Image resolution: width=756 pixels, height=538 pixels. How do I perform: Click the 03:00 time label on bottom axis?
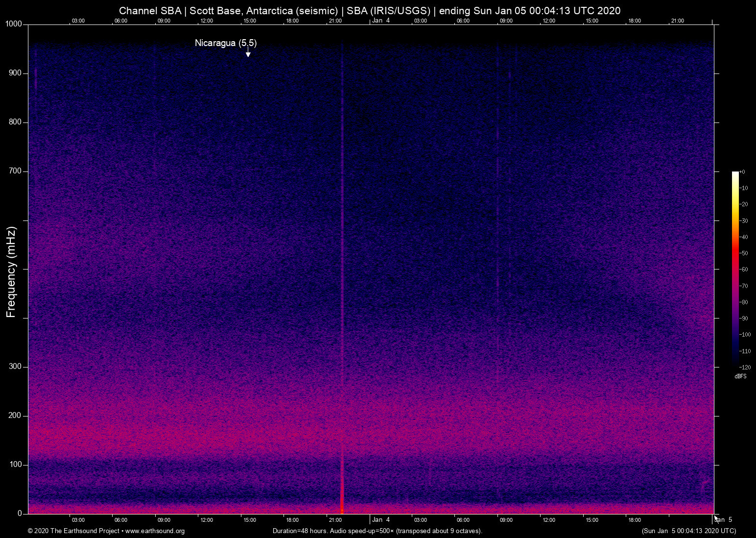point(78,520)
